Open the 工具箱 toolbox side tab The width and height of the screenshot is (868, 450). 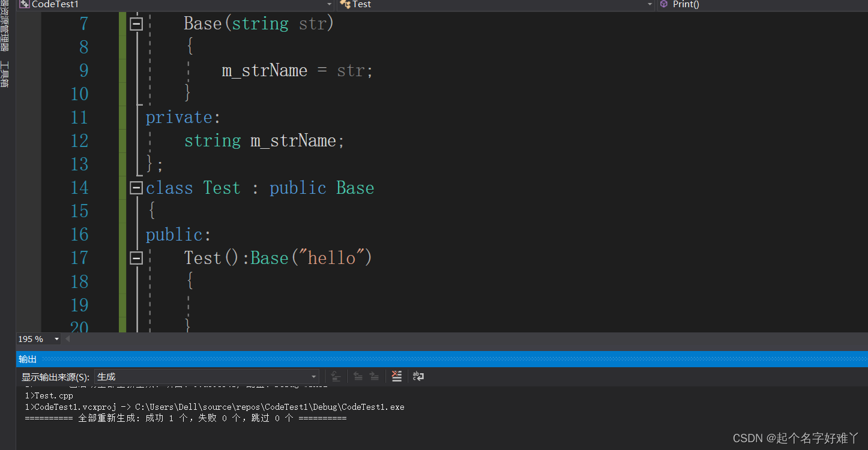coord(5,74)
